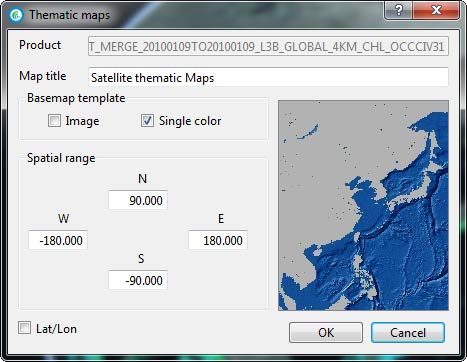This screenshot has height=362, width=467.
Task: Click the Cancel button
Action: [408, 332]
